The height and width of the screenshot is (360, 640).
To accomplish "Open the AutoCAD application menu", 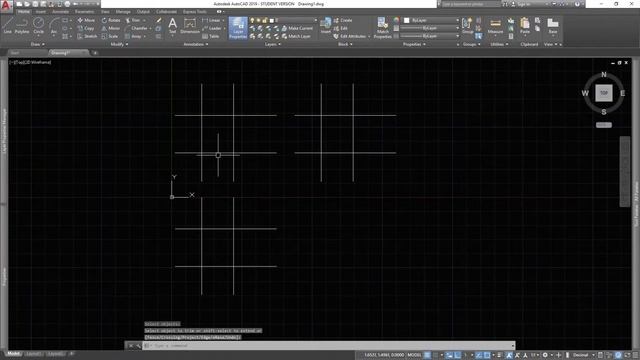I will tap(6, 6).
